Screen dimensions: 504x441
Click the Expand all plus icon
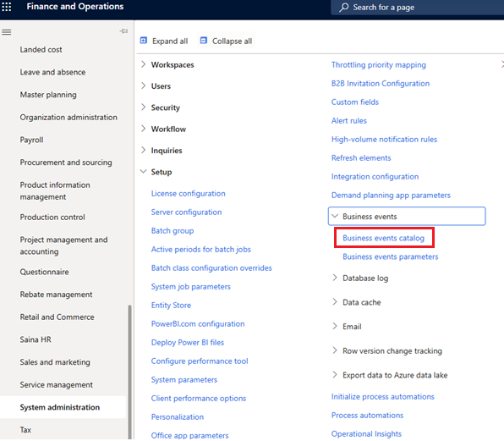pyautogui.click(x=144, y=41)
